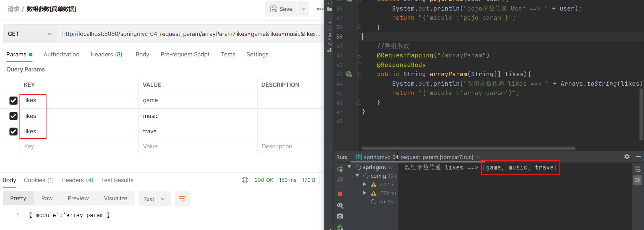644x230 pixels.
Task: Click the '200 OK' status text
Action: point(264,180)
